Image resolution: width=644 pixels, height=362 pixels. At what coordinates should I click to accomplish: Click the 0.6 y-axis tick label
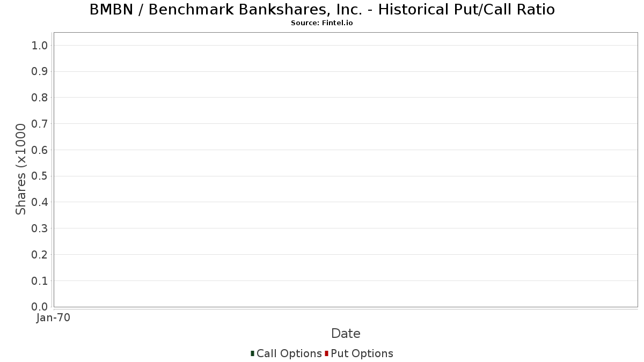(x=40, y=150)
